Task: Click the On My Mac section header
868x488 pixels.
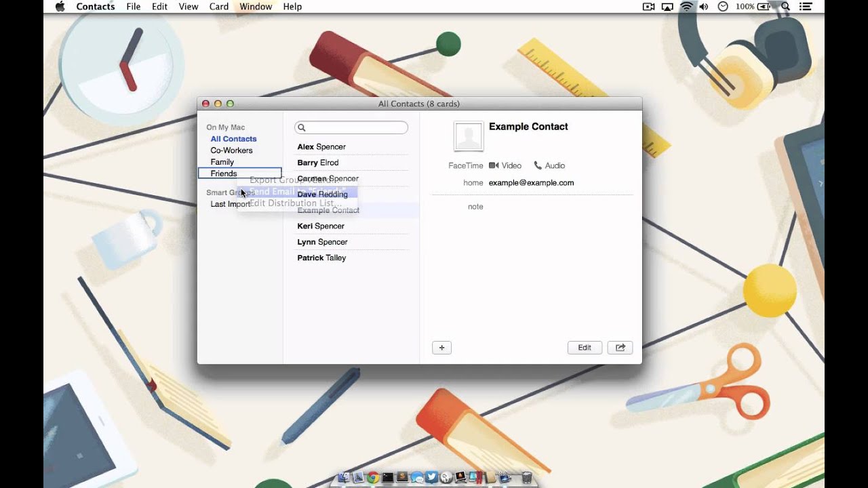Action: [226, 127]
